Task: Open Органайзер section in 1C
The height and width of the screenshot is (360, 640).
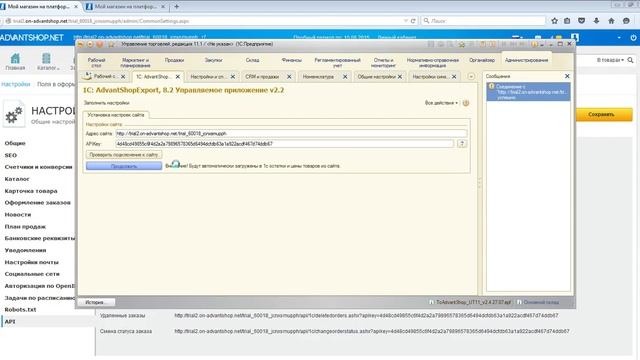Action: click(482, 60)
